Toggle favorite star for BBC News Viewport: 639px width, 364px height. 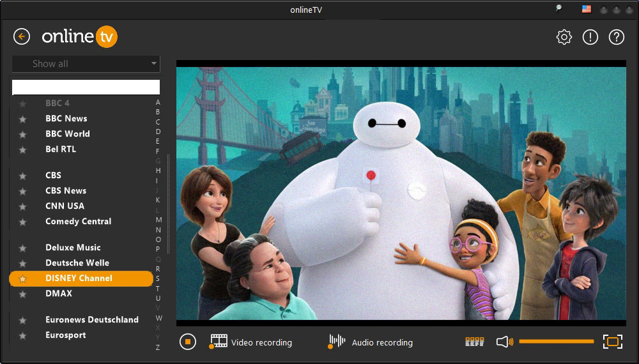coord(23,119)
